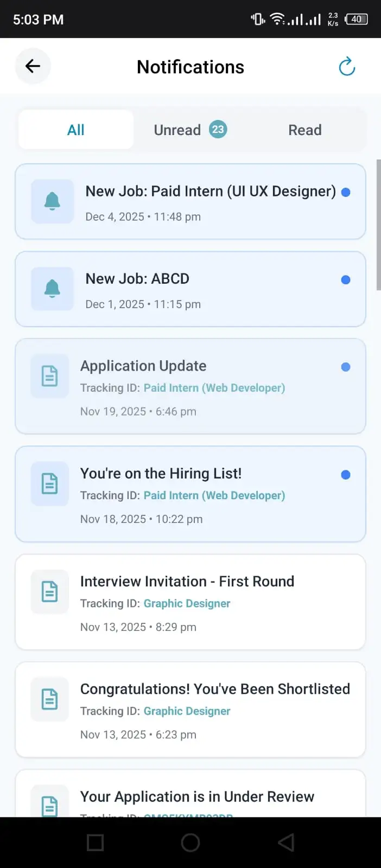Open Graphic Designer link in Interview Invitation
The width and height of the screenshot is (381, 868).
187,603
